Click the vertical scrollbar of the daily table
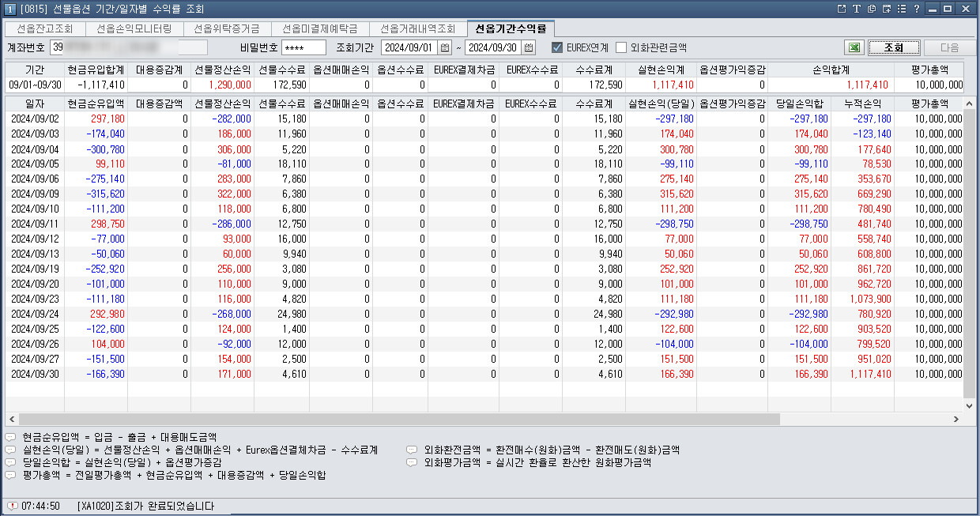This screenshot has height=516, width=980. 970,253
